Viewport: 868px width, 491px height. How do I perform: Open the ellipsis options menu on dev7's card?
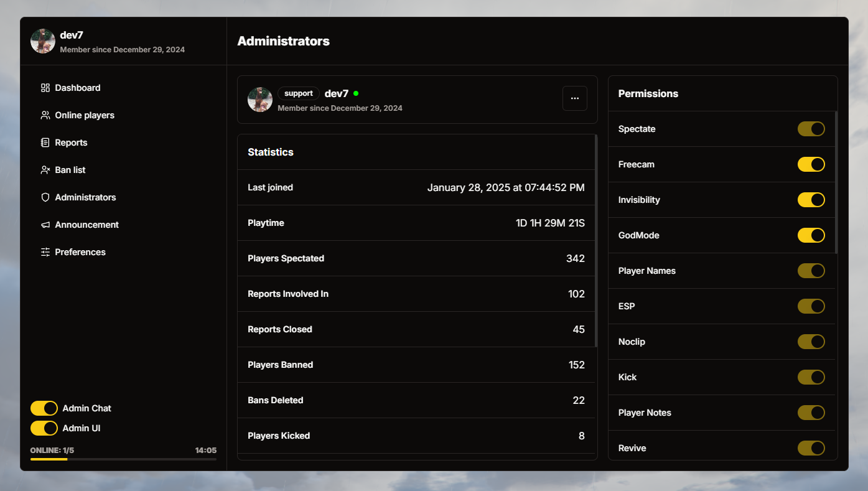[x=575, y=98]
